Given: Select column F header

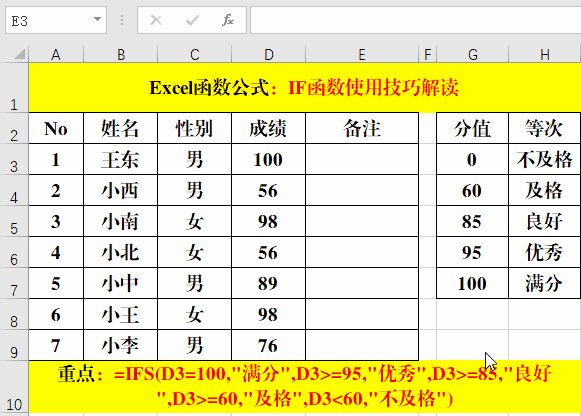Looking at the screenshot, I should (x=428, y=54).
